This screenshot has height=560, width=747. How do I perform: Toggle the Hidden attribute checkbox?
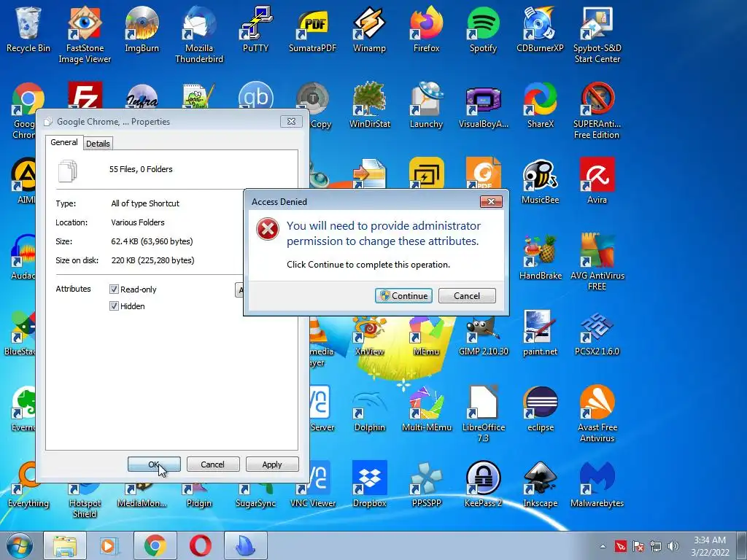coord(114,306)
